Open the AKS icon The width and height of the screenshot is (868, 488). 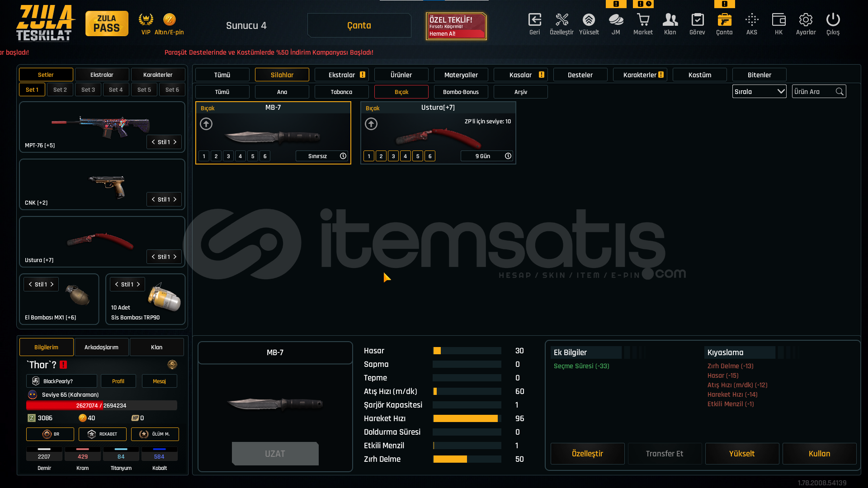point(752,20)
